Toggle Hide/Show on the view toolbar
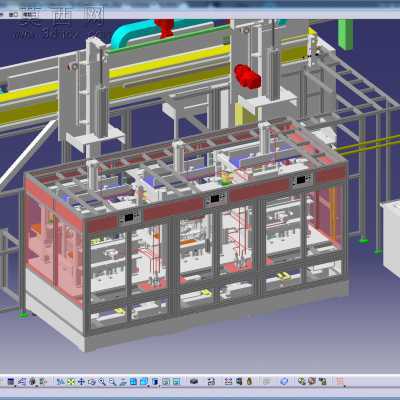Screen dimensions: 400x400 coord(166,381)
